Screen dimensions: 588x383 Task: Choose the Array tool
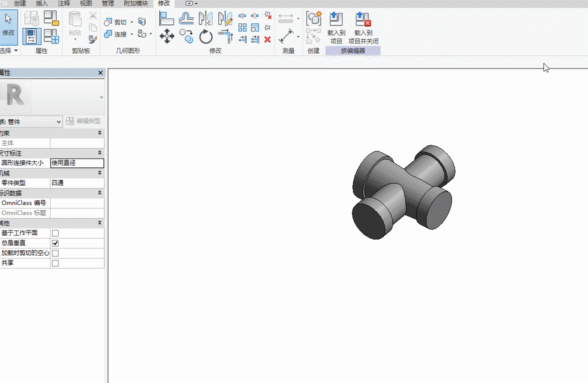pyautogui.click(x=242, y=27)
